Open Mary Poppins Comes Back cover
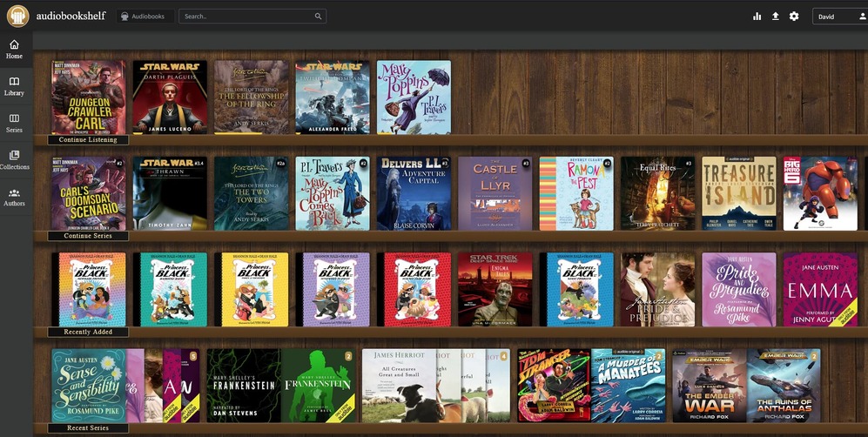 [333, 193]
